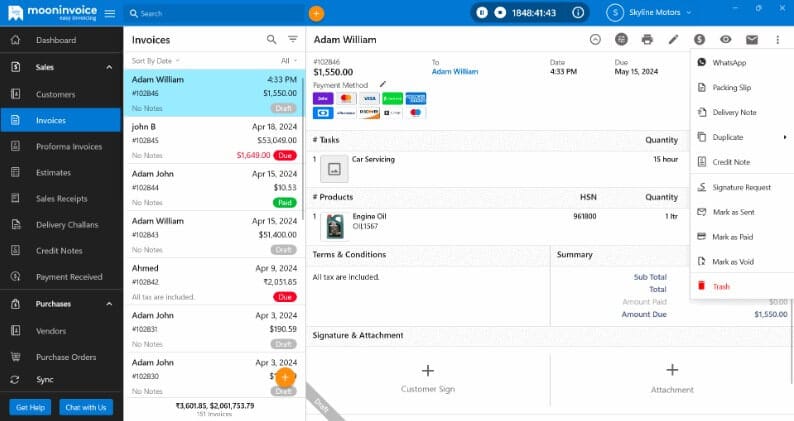The image size is (794, 421).
Task: Select Adam John invoice #102831
Action: tap(214, 329)
